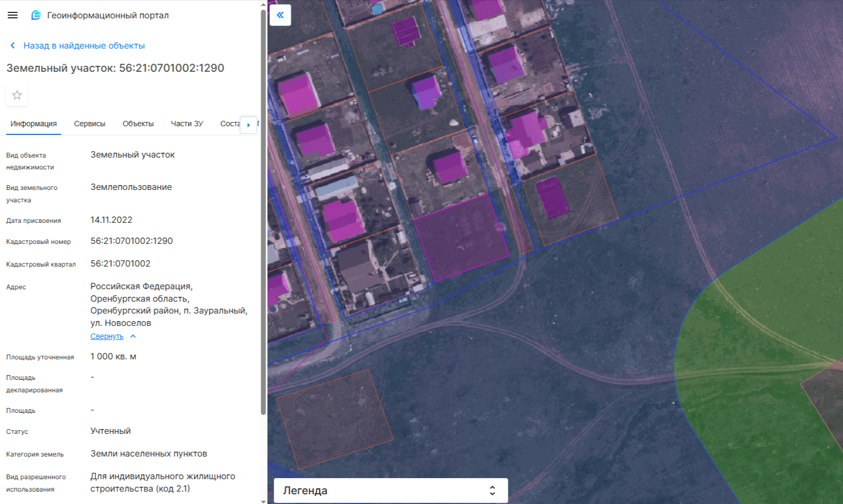Image resolution: width=843 pixels, height=504 pixels.
Task: Click the back arrow to found objects
Action: coord(12,45)
